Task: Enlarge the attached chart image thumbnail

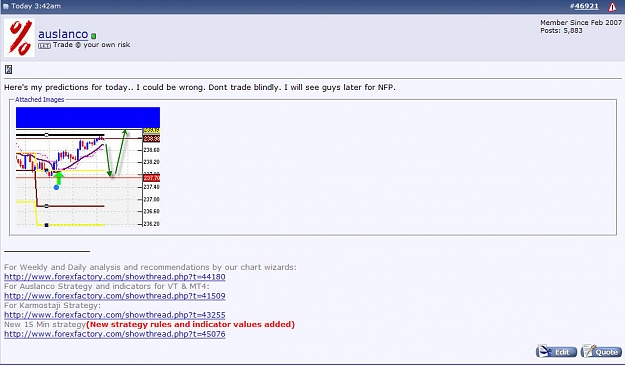Action: 88,167
